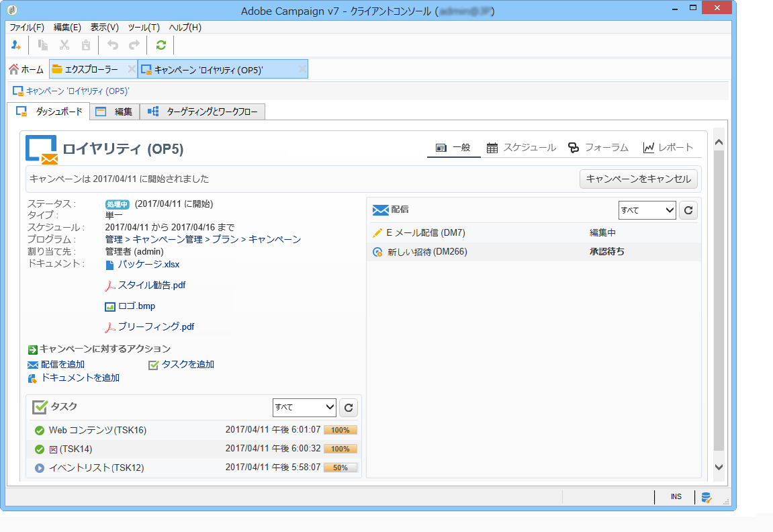This screenshot has width=773, height=532.
Task: Close the エクスプローラー tab
Action: (x=132, y=69)
